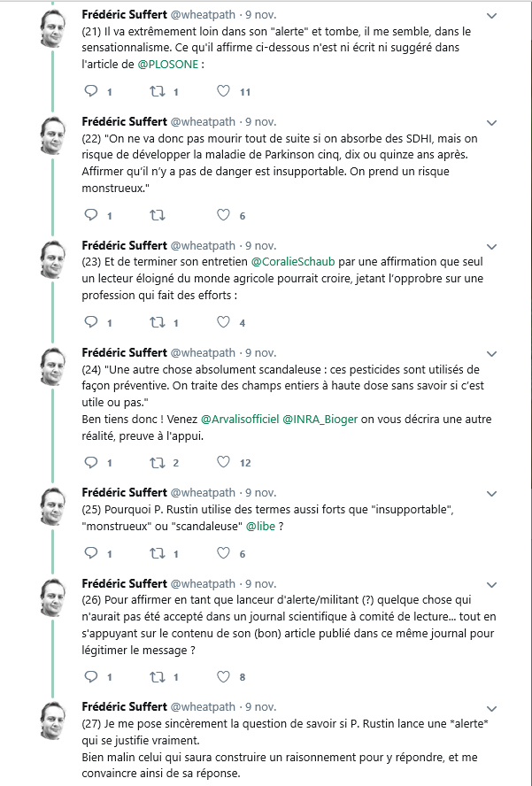
Task: Like tweet (23) about agricultural profession
Action: pos(224,322)
